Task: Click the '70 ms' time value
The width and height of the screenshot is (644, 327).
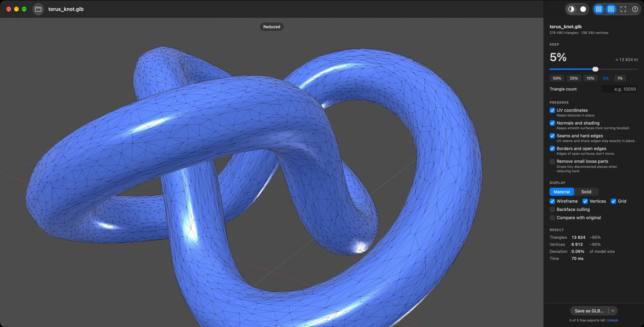Action: pos(577,259)
